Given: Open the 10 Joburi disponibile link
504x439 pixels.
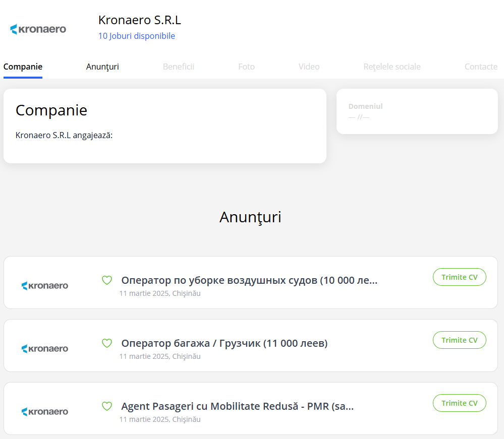Looking at the screenshot, I should [x=137, y=36].
